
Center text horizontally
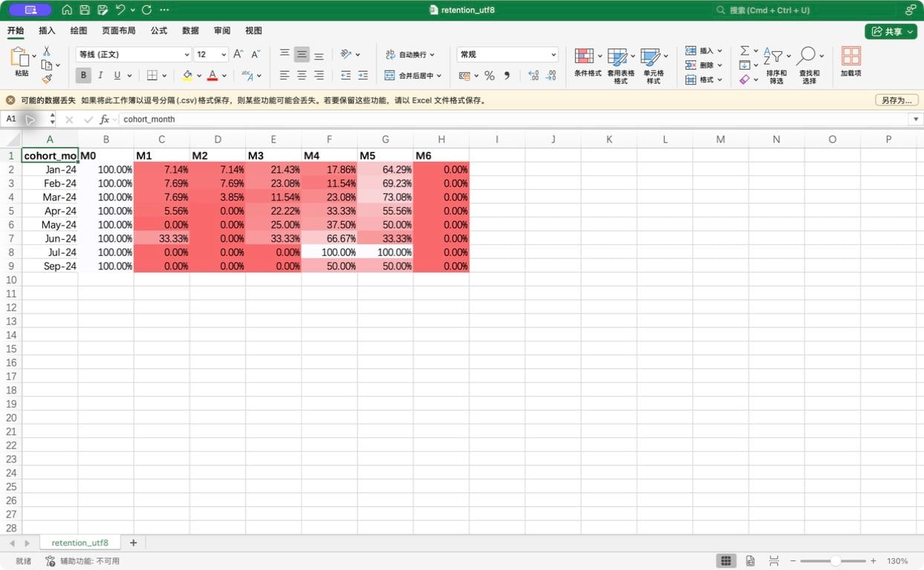pyautogui.click(x=302, y=75)
